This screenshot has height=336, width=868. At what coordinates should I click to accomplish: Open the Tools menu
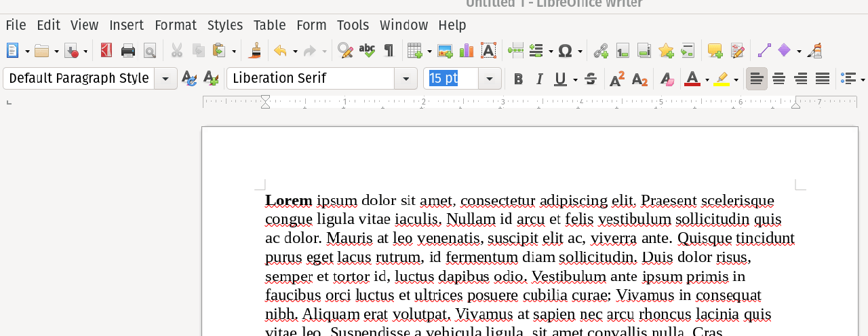coord(353,25)
